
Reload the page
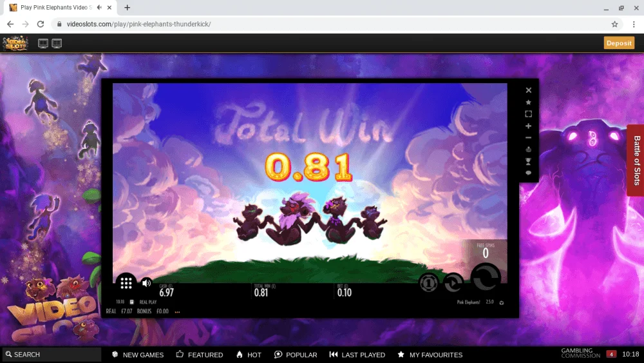40,25
